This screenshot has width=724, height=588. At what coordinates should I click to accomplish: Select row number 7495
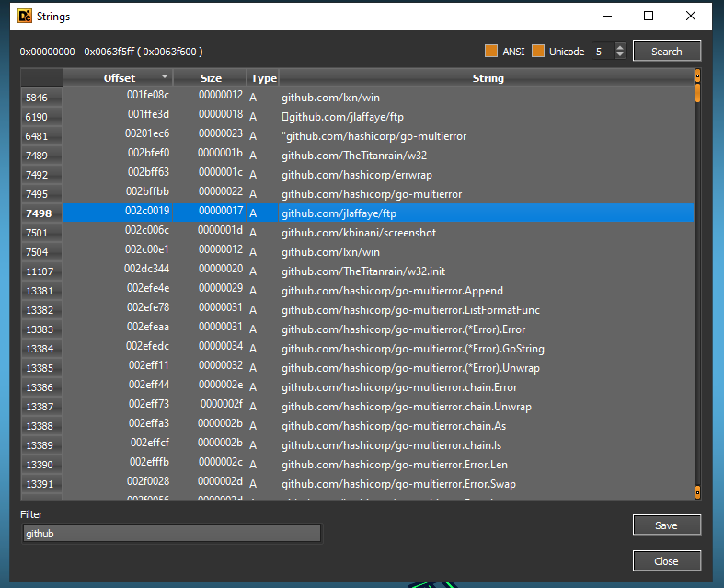click(41, 194)
